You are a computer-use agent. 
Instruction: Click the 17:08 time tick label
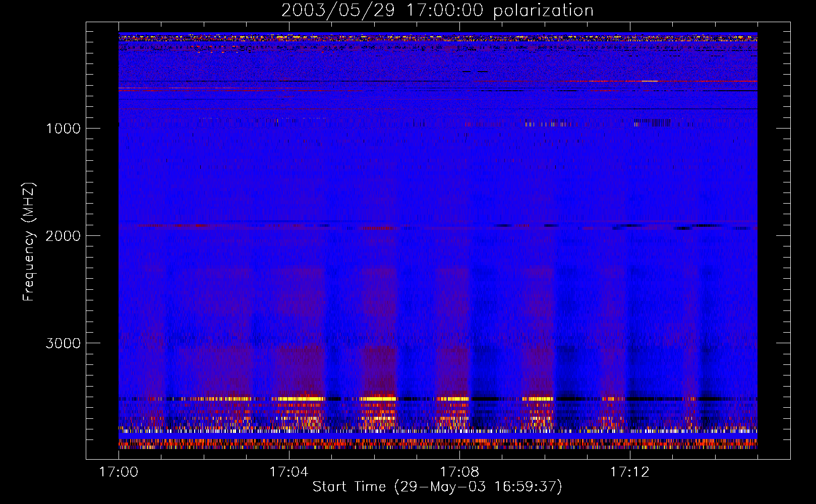pyautogui.click(x=459, y=472)
